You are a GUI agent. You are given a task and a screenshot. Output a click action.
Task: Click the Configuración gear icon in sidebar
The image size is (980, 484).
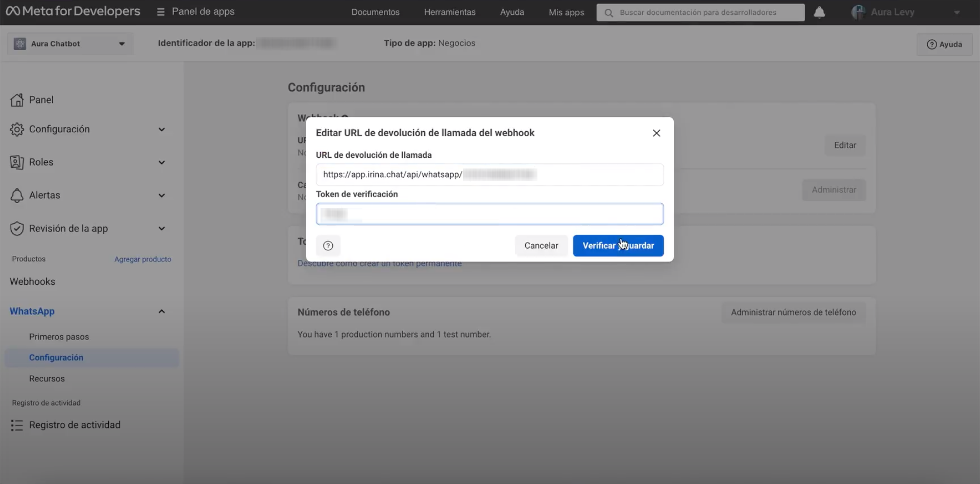click(x=17, y=130)
